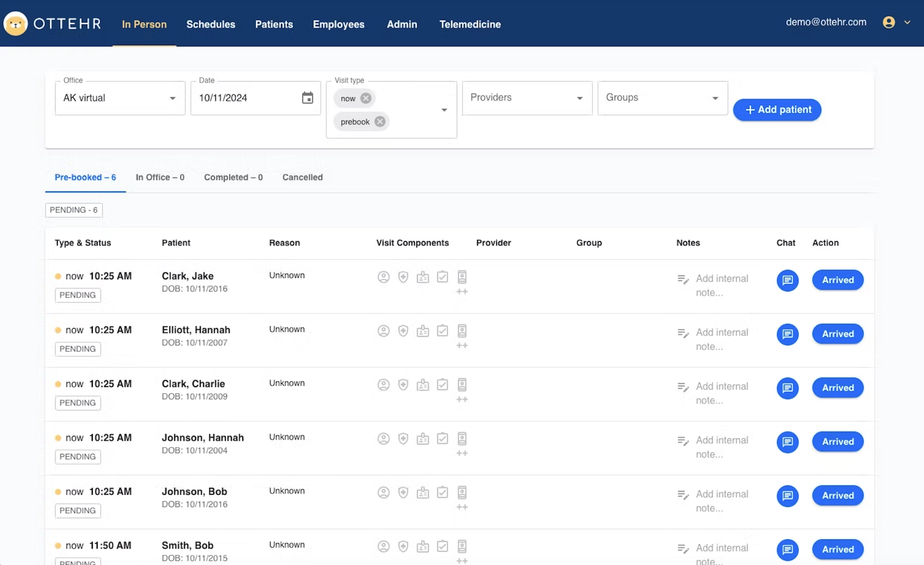Remove the 'now' visit type filter chip
The image size is (924, 565).
[x=366, y=98]
